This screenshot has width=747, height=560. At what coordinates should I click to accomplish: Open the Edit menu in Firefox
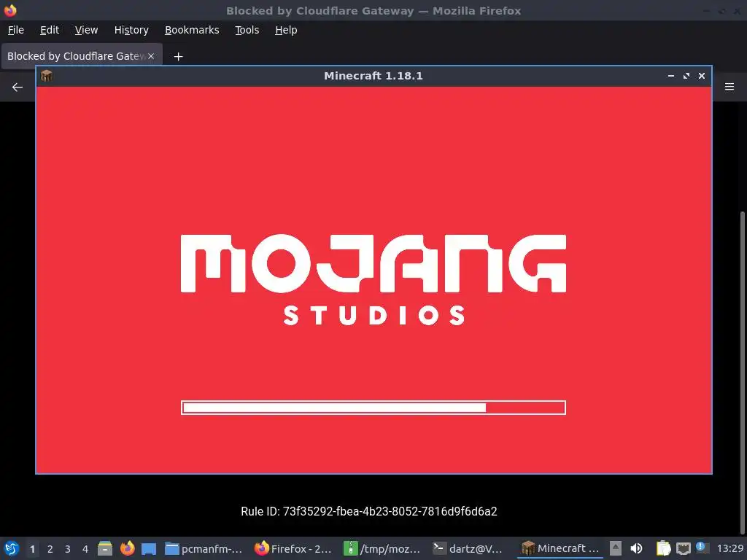[50, 30]
